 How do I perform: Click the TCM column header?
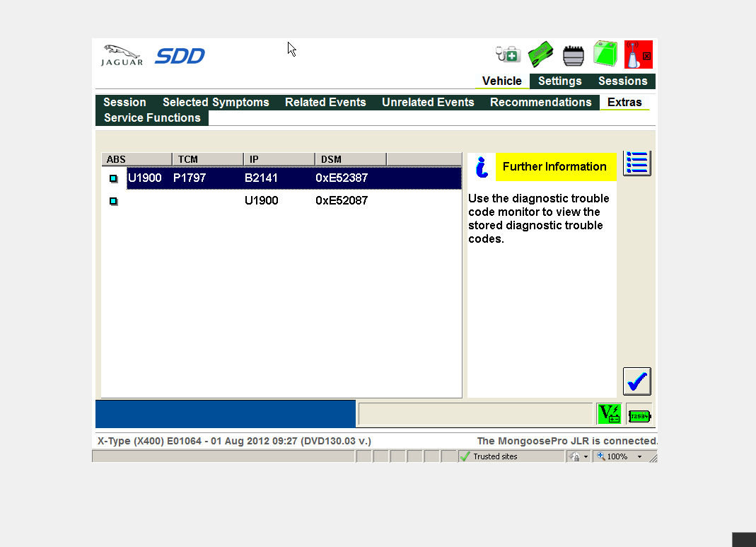207,159
